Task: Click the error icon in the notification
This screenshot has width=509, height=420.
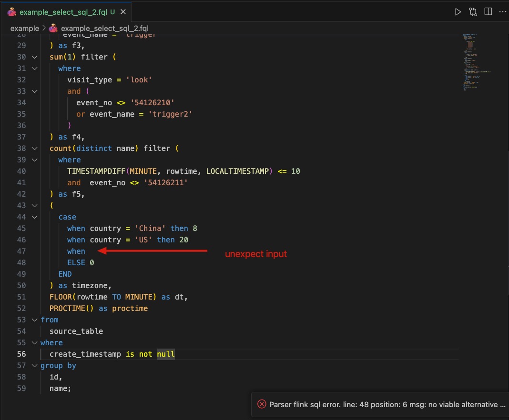Action: (x=262, y=404)
